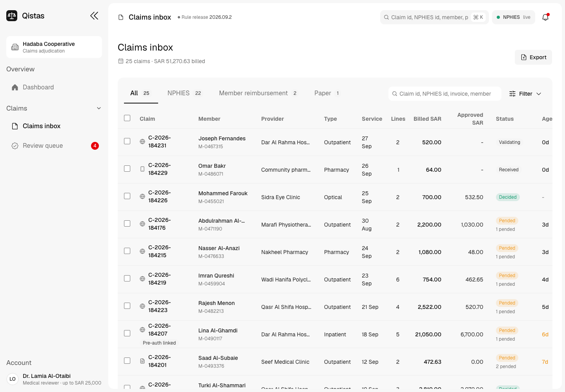The width and height of the screenshot is (565, 392).
Task: Switch to the All tab
Action: pos(141,93)
